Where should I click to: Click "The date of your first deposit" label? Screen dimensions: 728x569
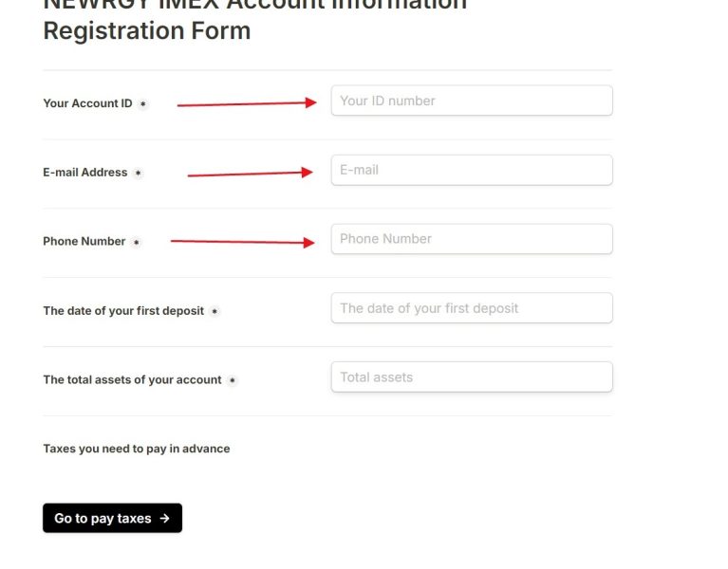123,311
